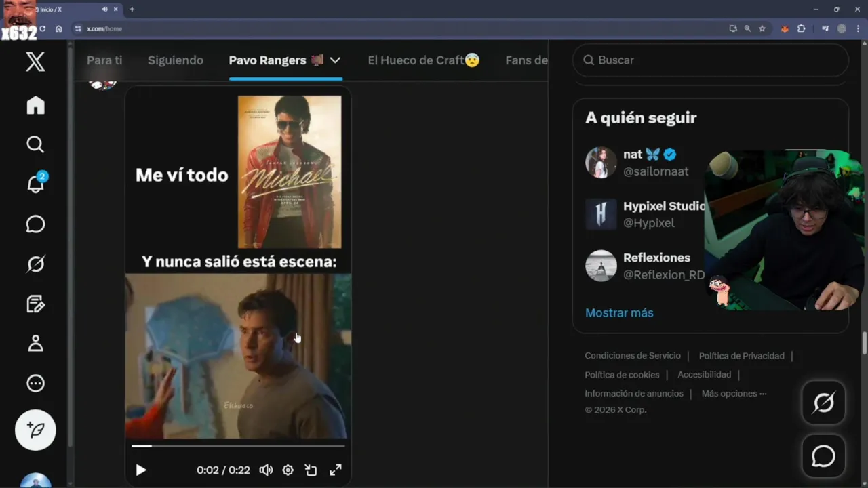868x488 pixels.
Task: Enable picture-in-picture for the video
Action: [311, 470]
